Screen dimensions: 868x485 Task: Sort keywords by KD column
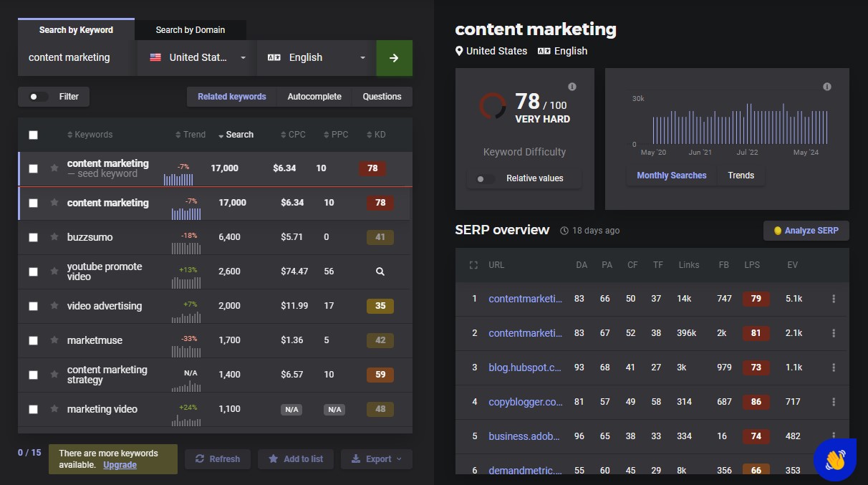pos(376,135)
